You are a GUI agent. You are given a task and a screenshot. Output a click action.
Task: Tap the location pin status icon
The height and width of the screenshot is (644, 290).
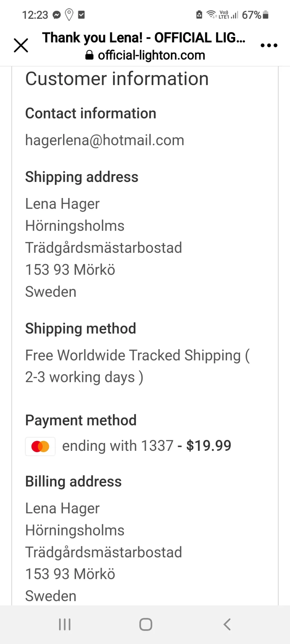[69, 15]
